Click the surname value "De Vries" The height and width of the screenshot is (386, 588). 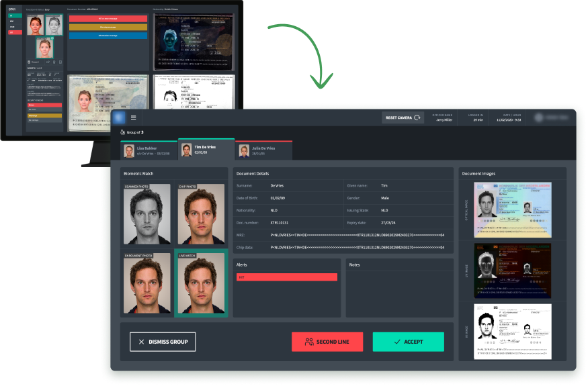pos(277,186)
